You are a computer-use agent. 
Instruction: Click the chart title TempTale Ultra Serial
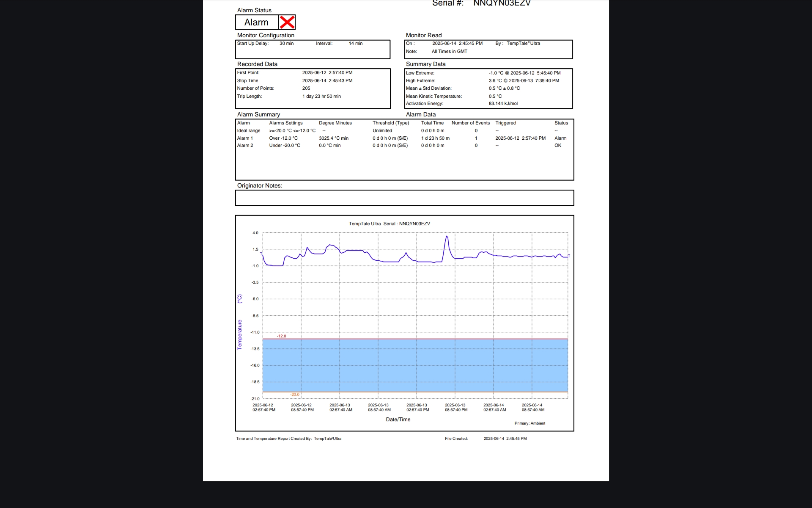click(389, 224)
